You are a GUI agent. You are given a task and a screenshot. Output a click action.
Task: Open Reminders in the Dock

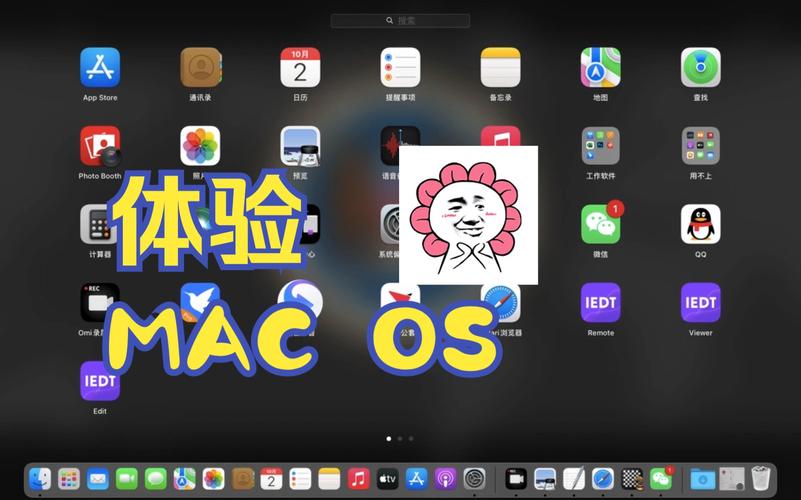tap(300, 479)
